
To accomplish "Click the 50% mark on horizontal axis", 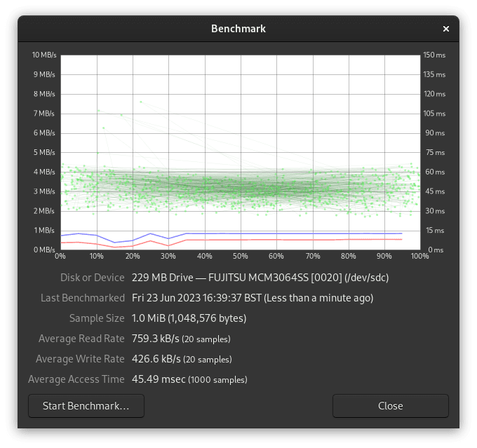I will pos(241,257).
